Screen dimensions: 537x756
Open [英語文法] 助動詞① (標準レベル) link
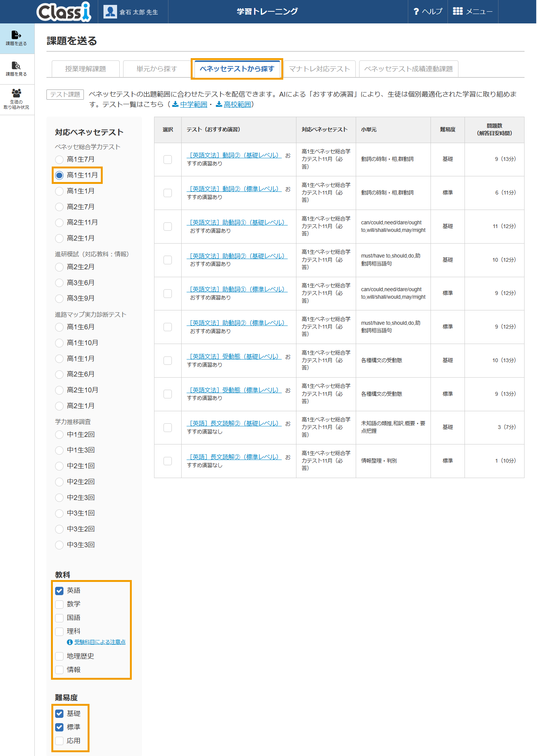(237, 289)
